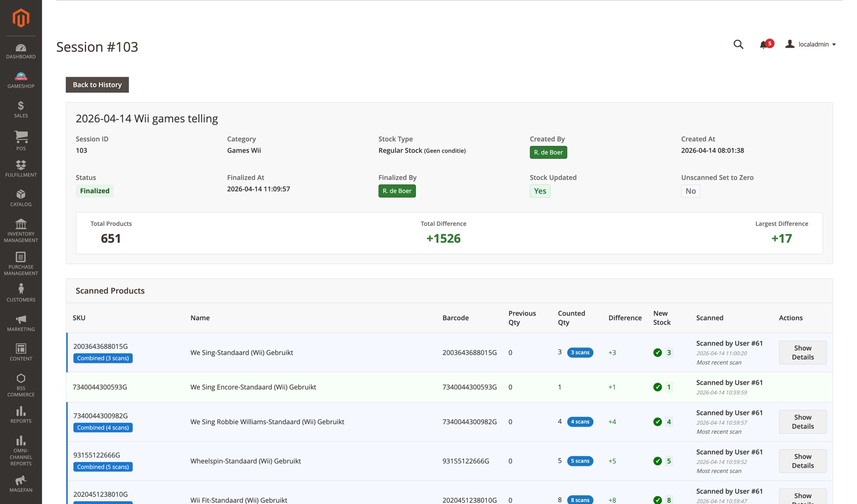Click the Finalized status badge
857x504 pixels.
95,191
